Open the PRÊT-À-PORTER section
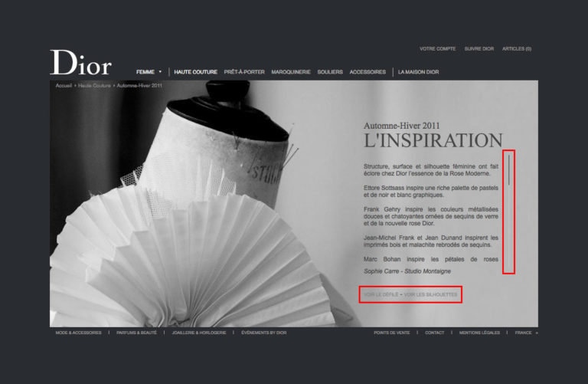This screenshot has width=588, height=384. point(244,72)
